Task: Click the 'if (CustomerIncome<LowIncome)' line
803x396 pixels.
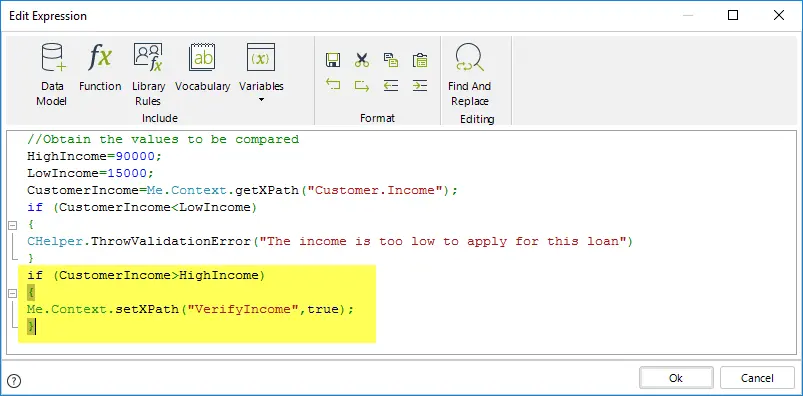Action: click(x=141, y=207)
